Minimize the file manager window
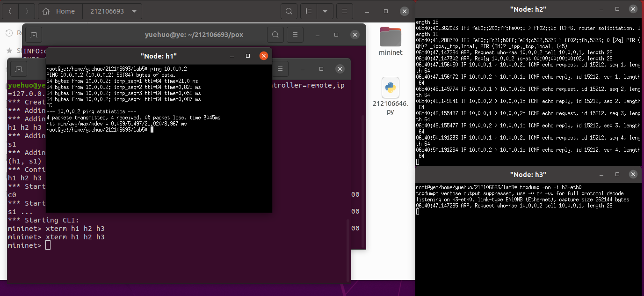 [x=367, y=11]
